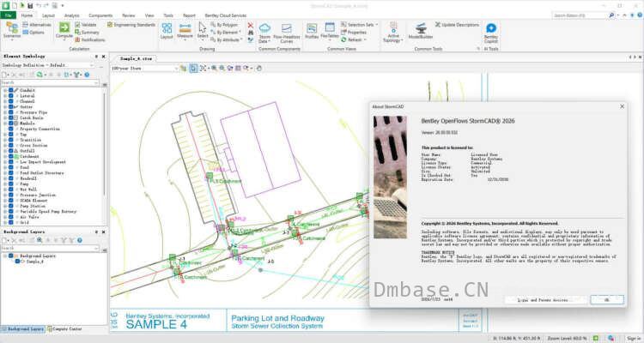Toggle the Catch Basin checkbox
644x343 pixels.
pyautogui.click(x=11, y=117)
